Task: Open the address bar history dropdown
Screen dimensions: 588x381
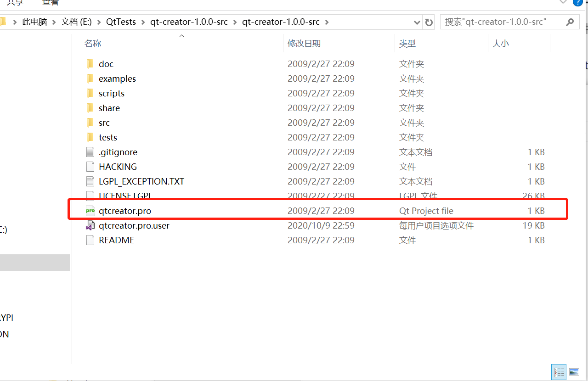Action: tap(417, 22)
